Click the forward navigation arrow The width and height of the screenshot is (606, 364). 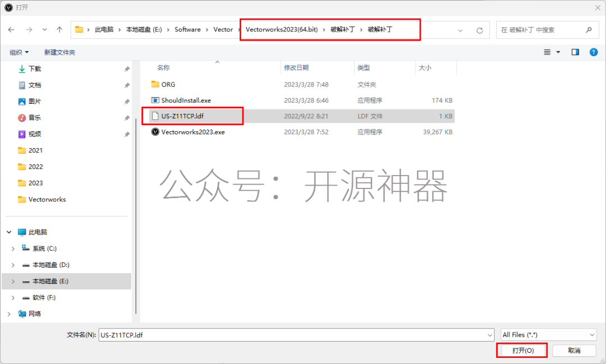[x=29, y=30]
